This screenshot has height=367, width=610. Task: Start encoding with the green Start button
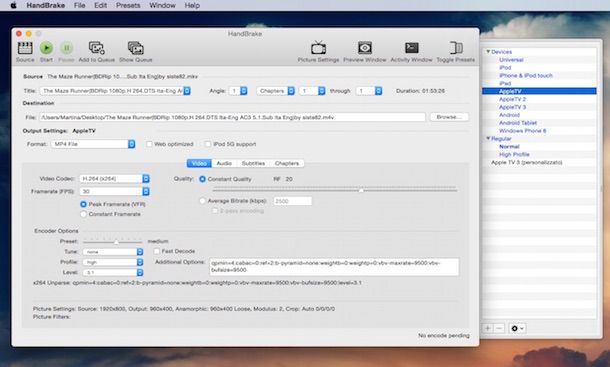click(x=46, y=48)
